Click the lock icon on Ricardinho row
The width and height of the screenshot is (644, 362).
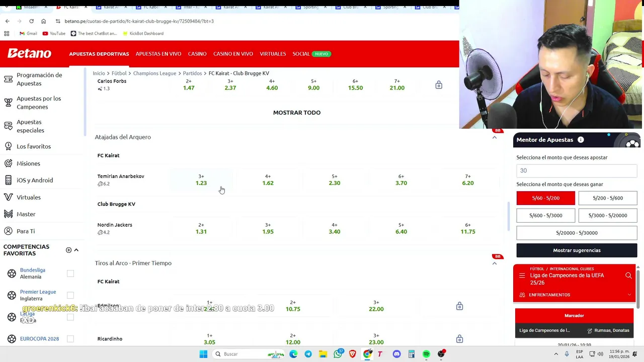coord(459,339)
